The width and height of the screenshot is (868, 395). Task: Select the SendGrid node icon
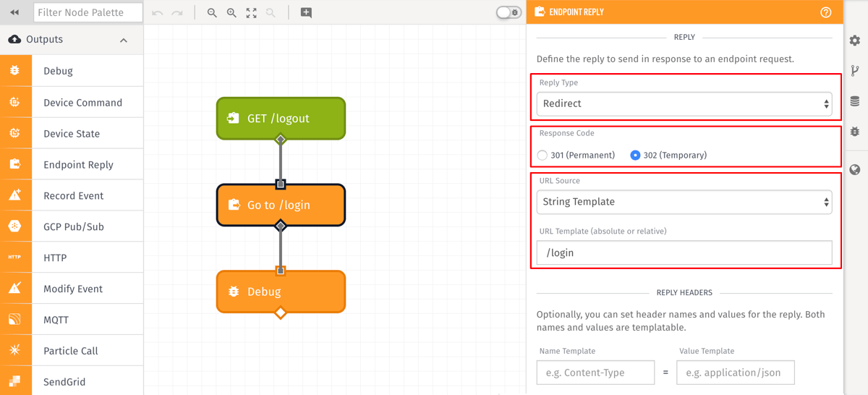15,381
